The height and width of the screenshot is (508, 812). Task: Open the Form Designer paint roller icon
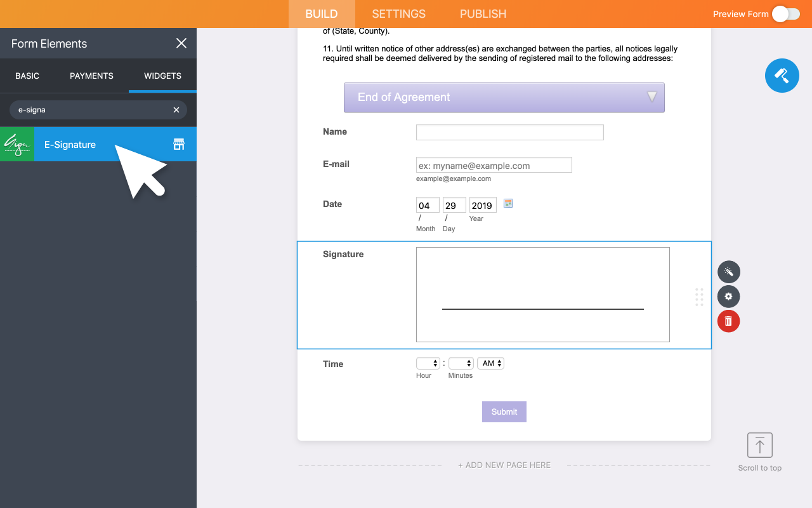(x=782, y=75)
